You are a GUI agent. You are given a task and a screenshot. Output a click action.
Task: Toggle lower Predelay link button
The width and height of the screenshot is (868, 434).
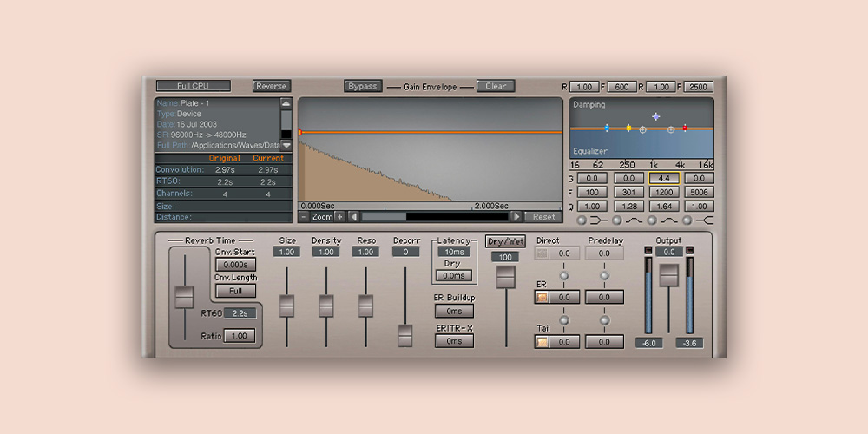pyautogui.click(x=604, y=320)
